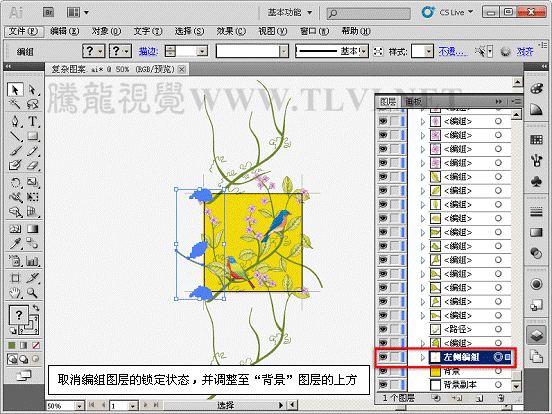Screen dimensions: 552x414
Task: Click target circle of 背景 layer
Action: click(498, 371)
